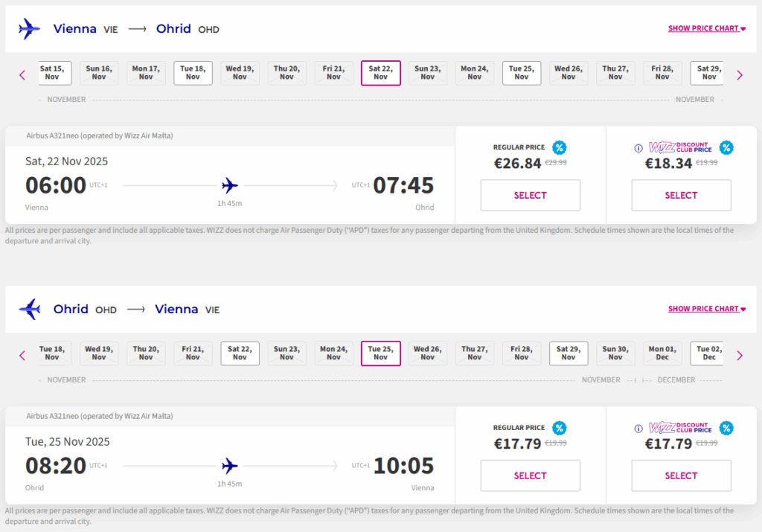
Task: Click the return Ohrid–Vienna airplane icon
Action: [28, 309]
